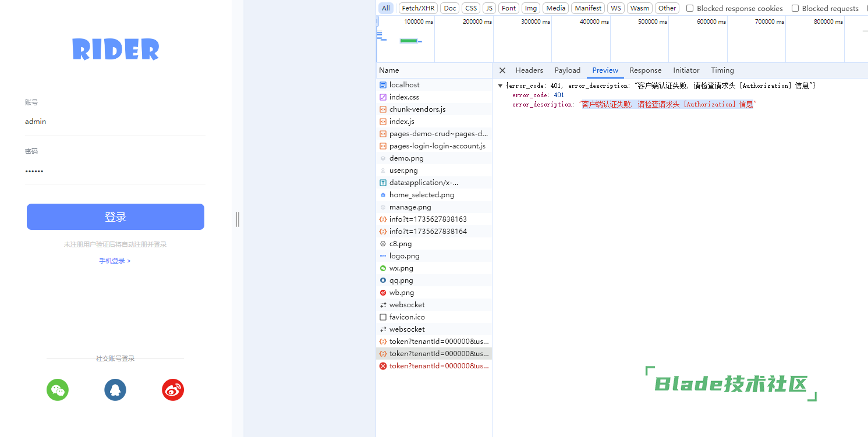The height and width of the screenshot is (437, 868).
Task: Filter requests by Other
Action: pos(667,8)
